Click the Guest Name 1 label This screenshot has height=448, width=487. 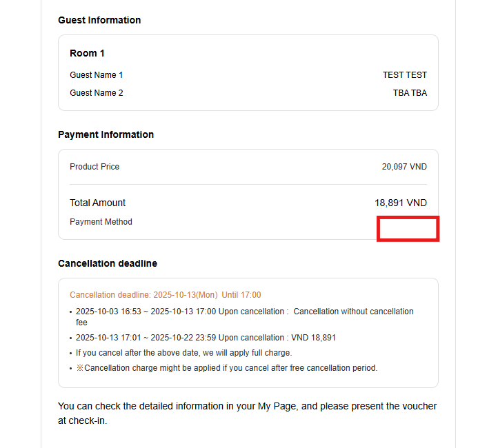tap(96, 75)
